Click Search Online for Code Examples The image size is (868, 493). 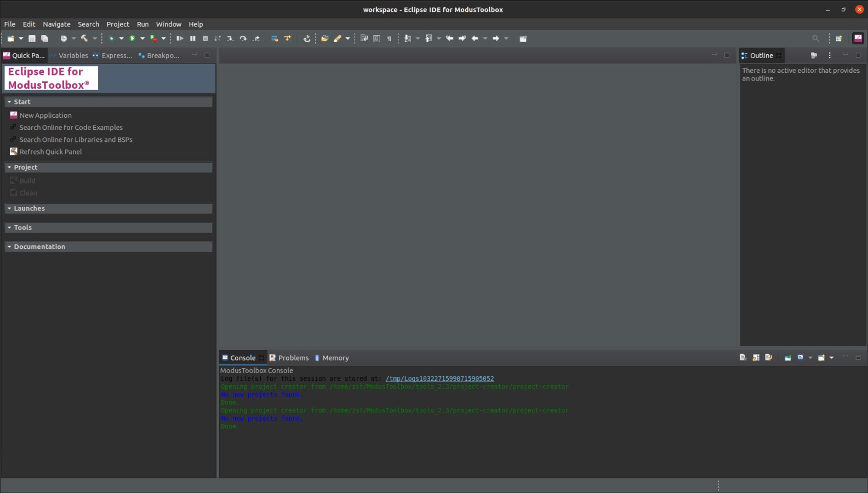[71, 128]
